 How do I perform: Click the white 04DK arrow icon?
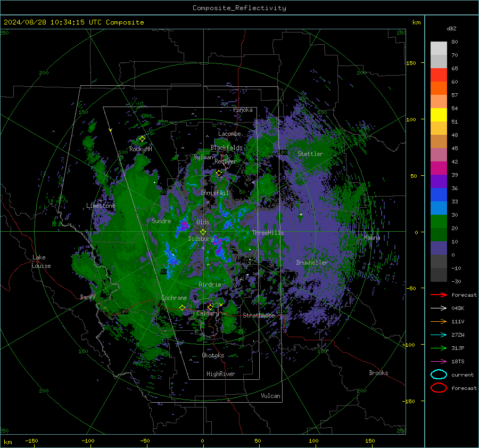pos(439,308)
